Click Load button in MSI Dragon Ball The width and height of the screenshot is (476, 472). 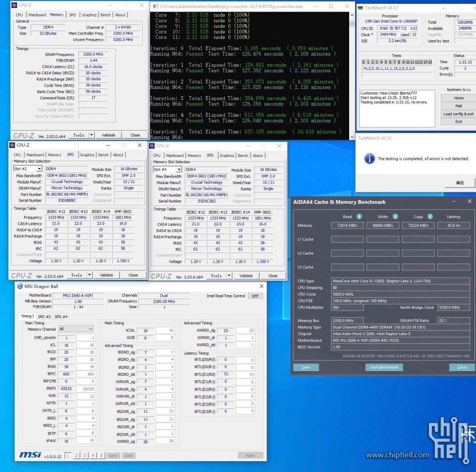click(x=128, y=455)
